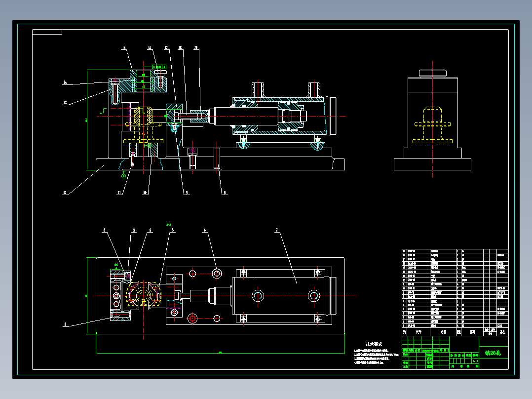Click part balloon number 8

point(225,193)
